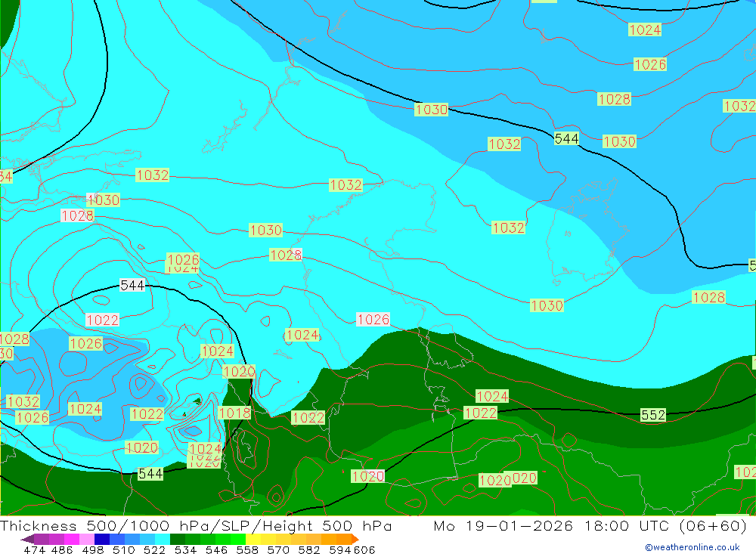
Task: Pick the magenta swatch above 486
Action: (72, 539)
